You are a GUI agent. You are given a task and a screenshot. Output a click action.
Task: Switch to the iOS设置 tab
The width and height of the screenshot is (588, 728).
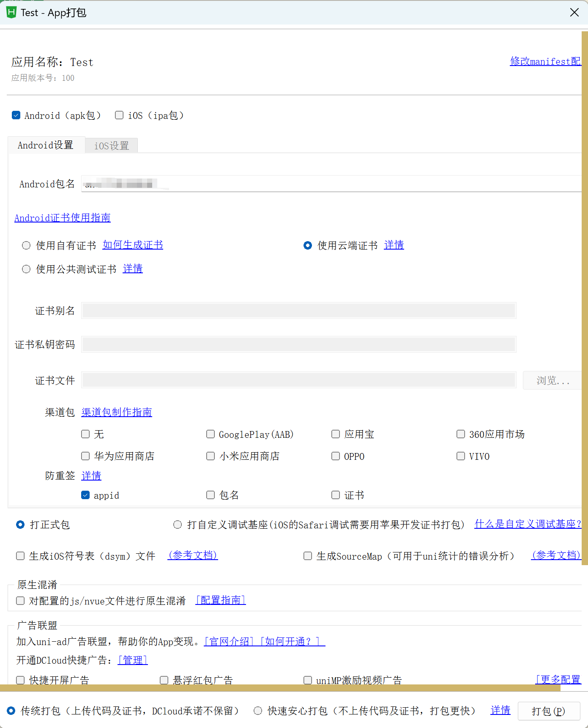(111, 146)
